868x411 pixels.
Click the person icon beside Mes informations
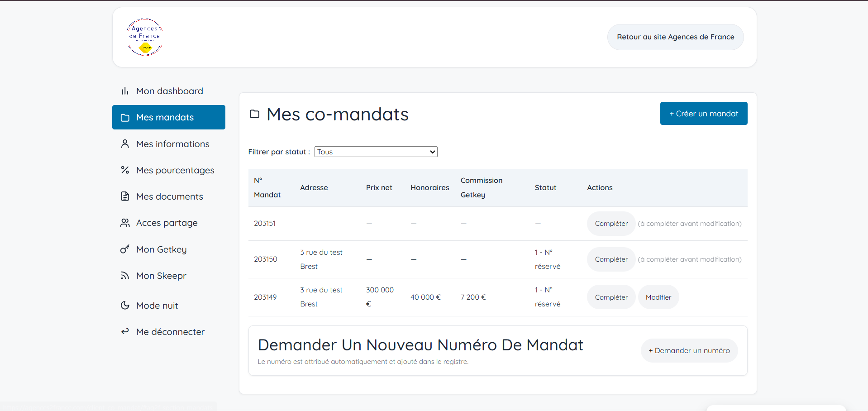[125, 144]
